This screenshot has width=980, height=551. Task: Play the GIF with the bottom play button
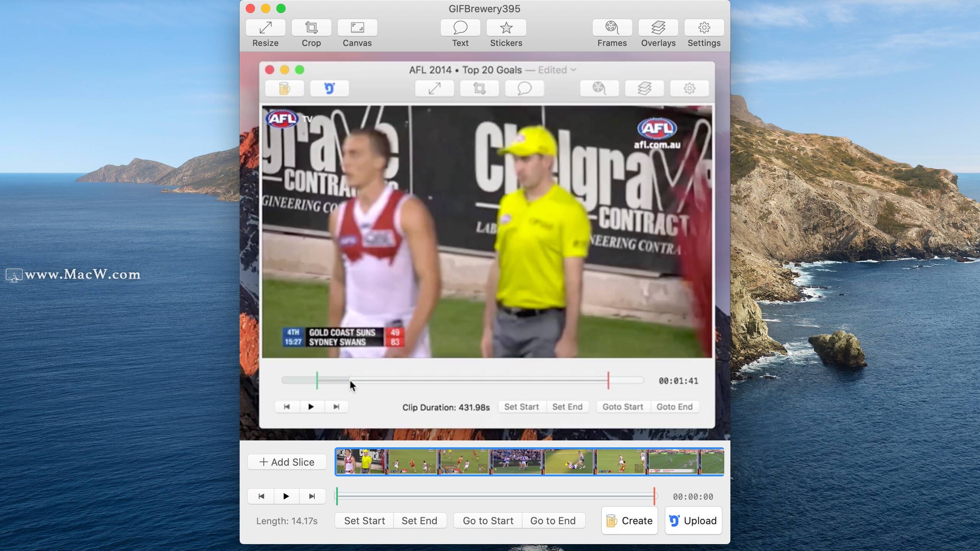pos(286,496)
